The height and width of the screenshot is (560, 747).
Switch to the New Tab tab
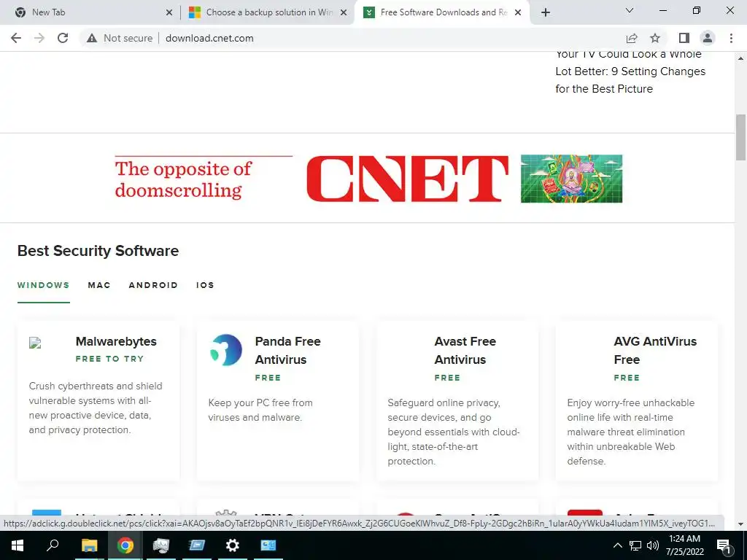coord(90,12)
